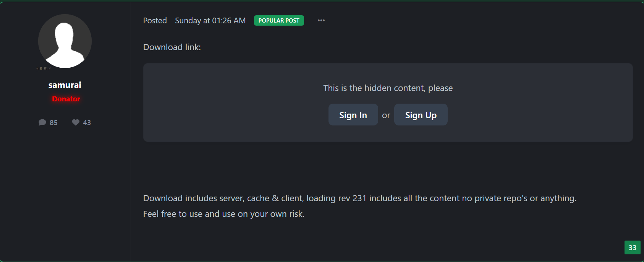Click the small rank icon below avatar
The height and width of the screenshot is (262, 644).
click(x=44, y=68)
